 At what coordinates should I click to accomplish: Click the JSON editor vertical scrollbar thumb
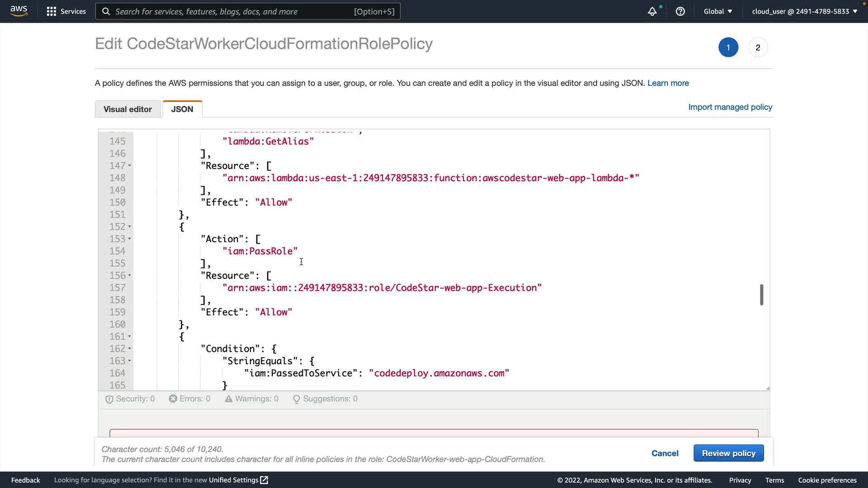761,295
